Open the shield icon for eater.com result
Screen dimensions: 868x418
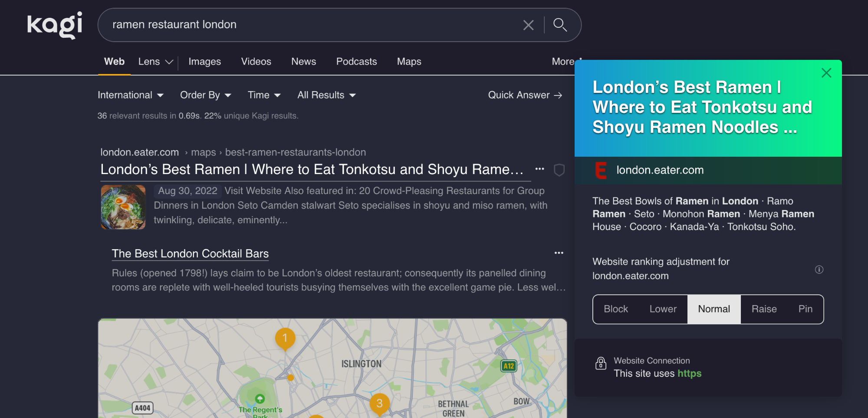559,170
